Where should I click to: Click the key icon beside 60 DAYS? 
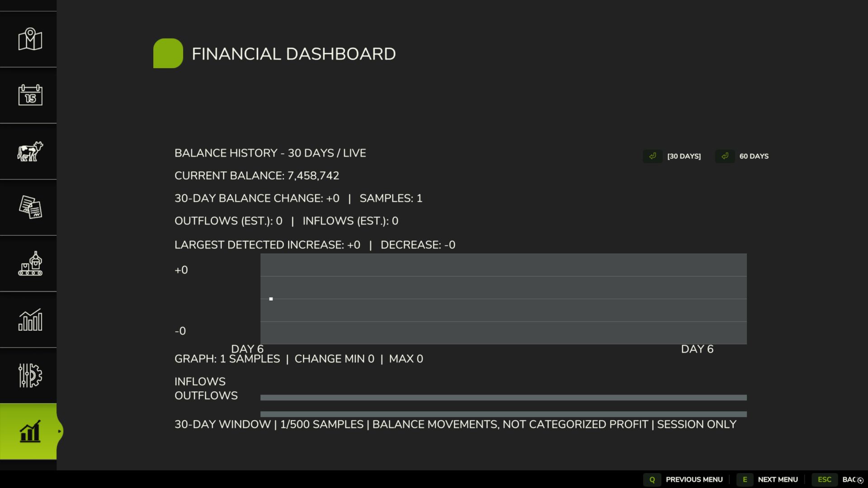click(x=725, y=156)
